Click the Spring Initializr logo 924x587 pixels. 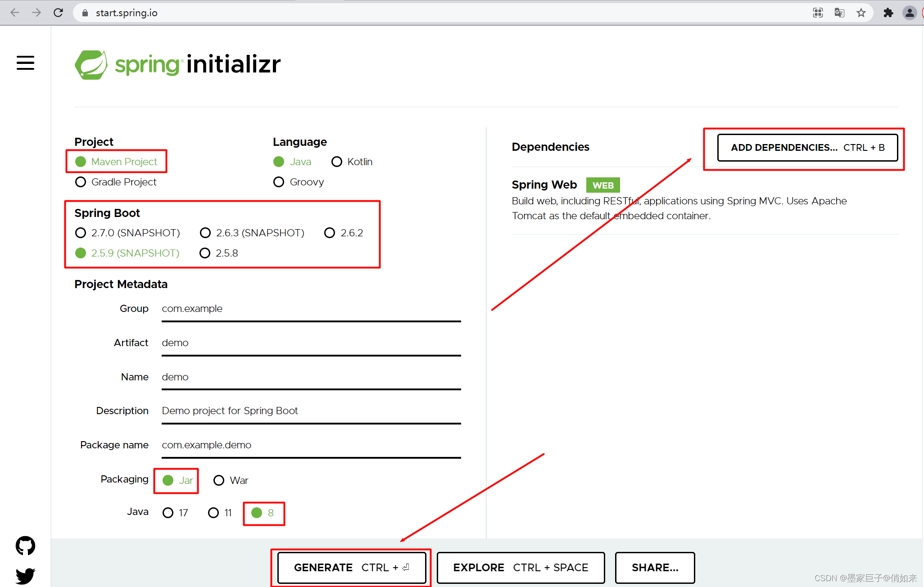coord(178,65)
